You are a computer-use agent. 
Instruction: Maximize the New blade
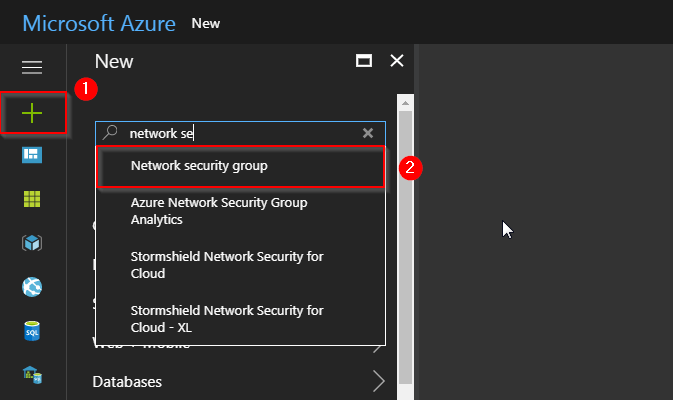[363, 61]
